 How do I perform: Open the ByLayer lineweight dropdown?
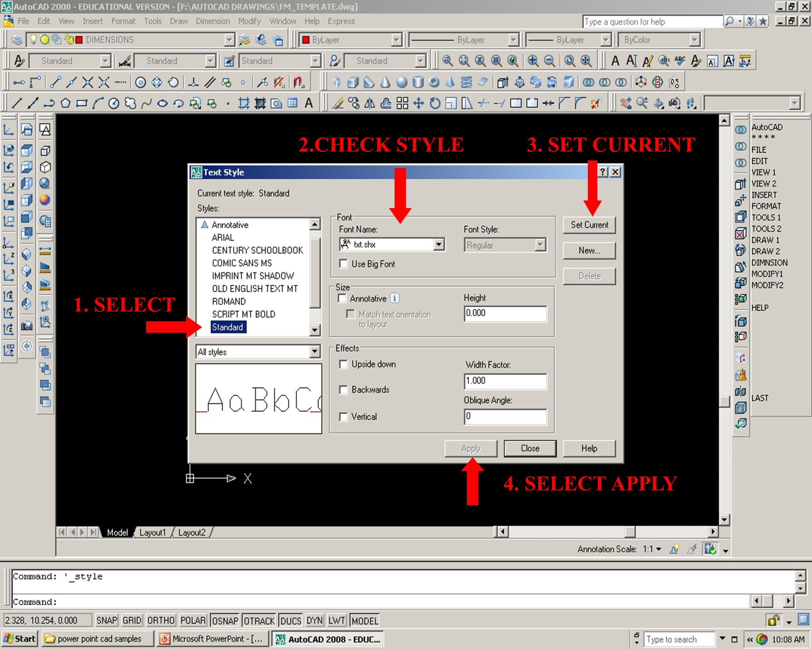pyautogui.click(x=605, y=40)
